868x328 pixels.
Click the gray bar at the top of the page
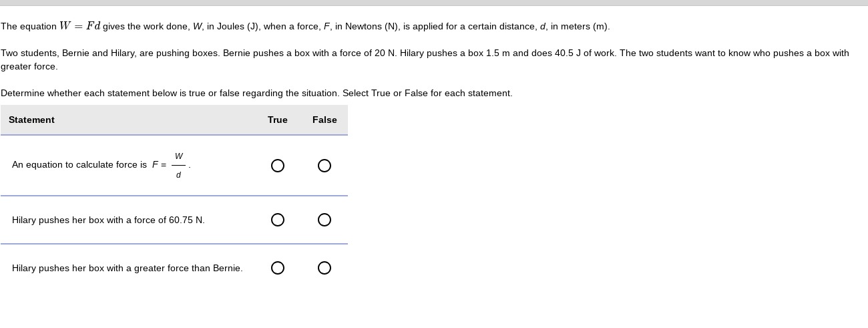pyautogui.click(x=434, y=3)
